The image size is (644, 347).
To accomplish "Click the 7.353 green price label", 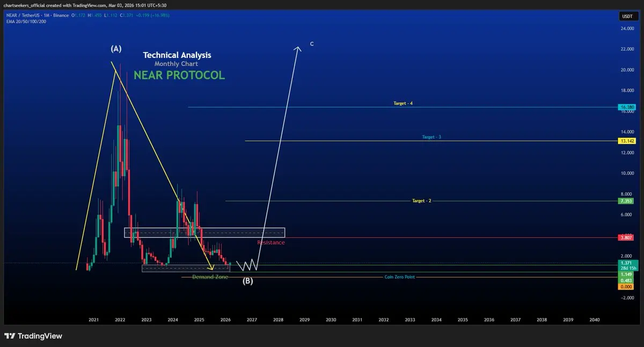I will [x=626, y=201].
